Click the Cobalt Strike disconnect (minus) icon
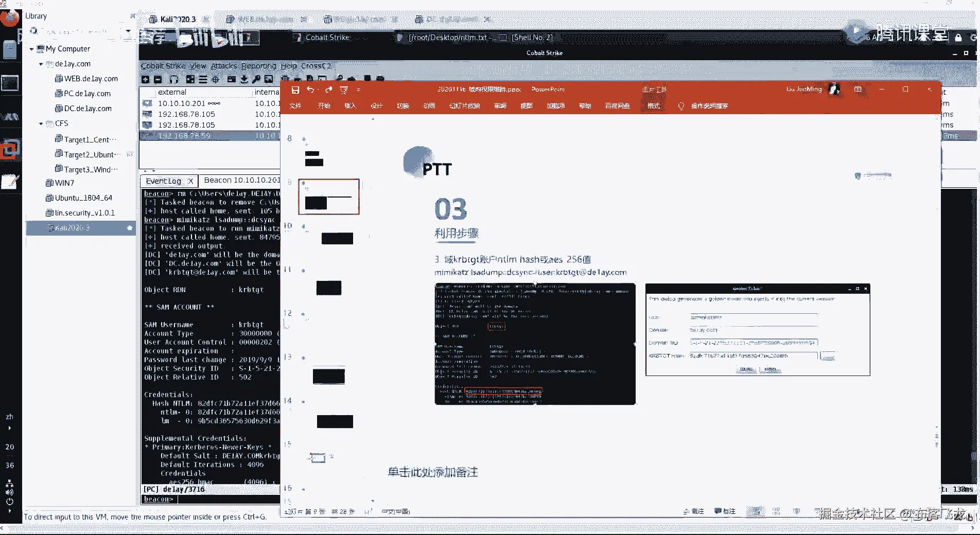980x535 pixels. [x=158, y=79]
